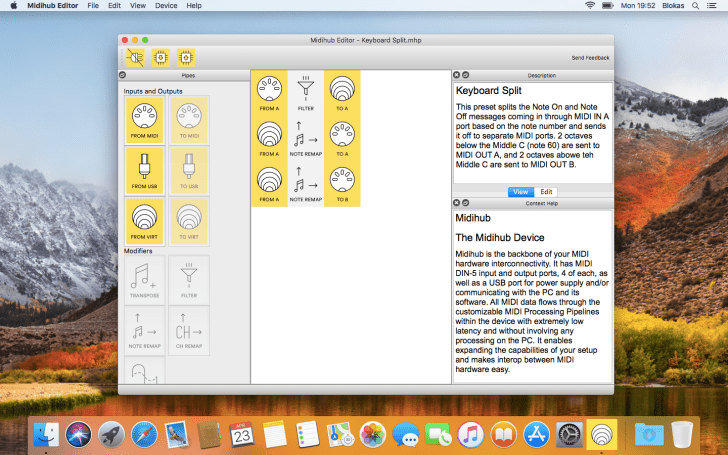
Task: Select the TO USB pipe in palette
Action: tap(189, 170)
